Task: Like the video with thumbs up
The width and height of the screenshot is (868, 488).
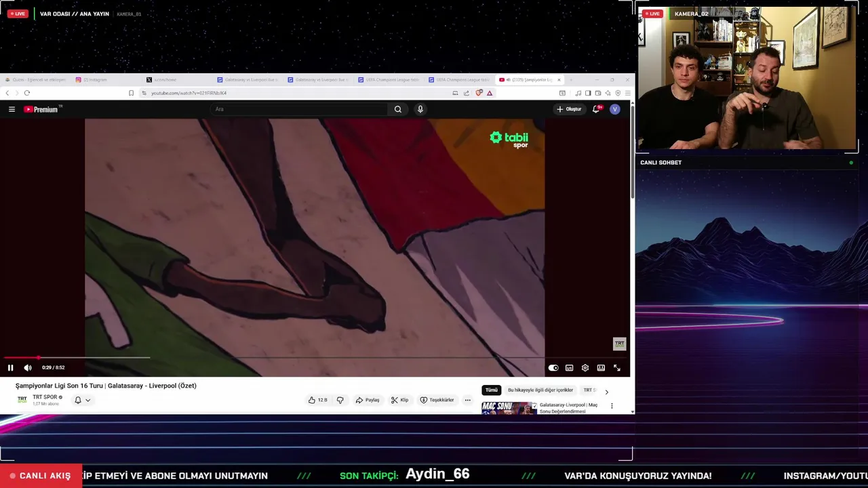Action: 317,400
